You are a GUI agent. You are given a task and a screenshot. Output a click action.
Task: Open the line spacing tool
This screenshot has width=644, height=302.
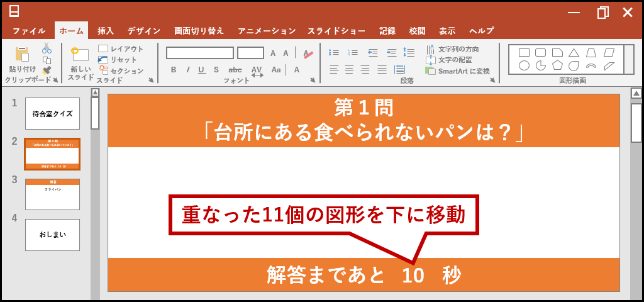pos(409,52)
